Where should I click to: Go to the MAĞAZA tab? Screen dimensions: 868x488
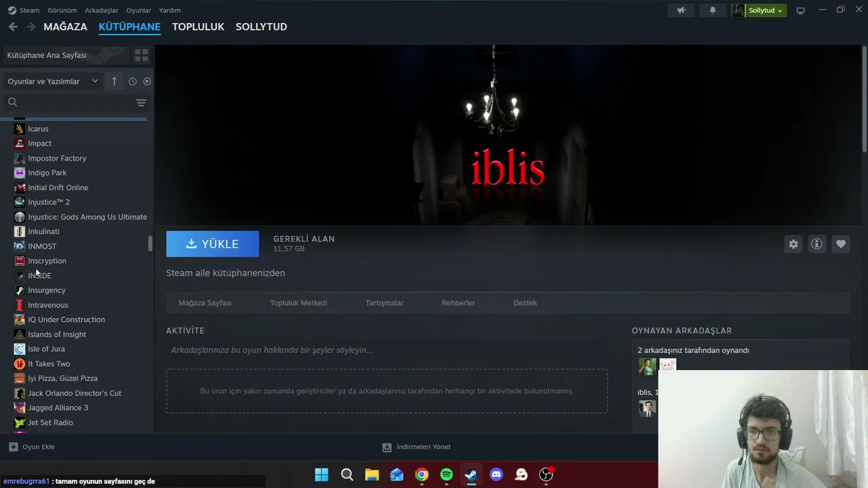[x=65, y=26]
